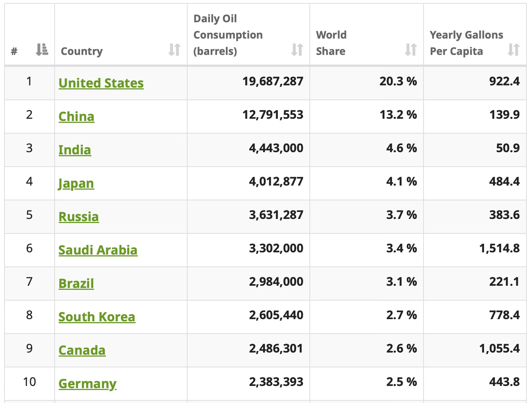Click rank number 10 in Germany row
The width and height of the screenshot is (532, 403).
(x=29, y=382)
